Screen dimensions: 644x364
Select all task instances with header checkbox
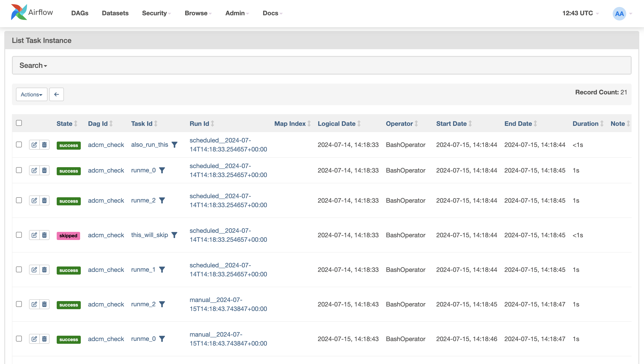19,122
